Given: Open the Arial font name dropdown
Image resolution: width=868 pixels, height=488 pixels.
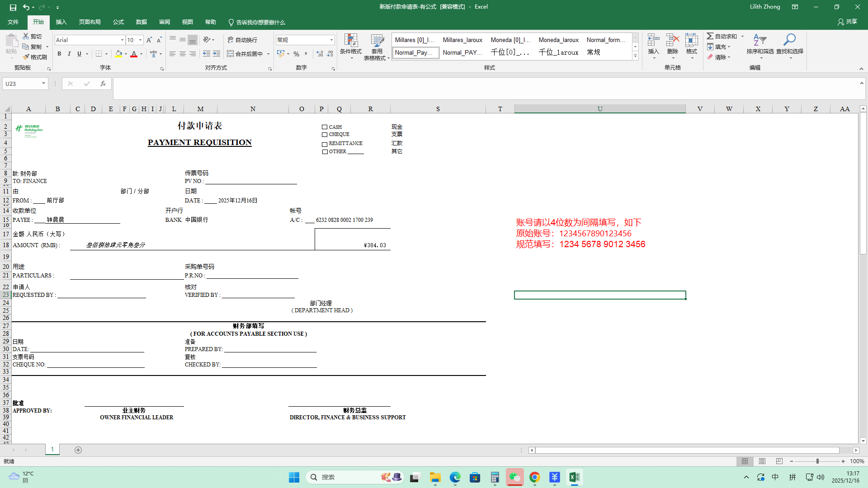Looking at the screenshot, I should tap(122, 40).
